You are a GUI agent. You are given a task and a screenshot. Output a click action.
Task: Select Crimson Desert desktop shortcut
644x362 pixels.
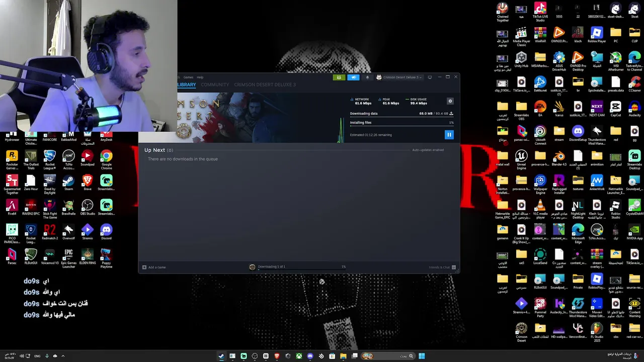[x=521, y=332]
